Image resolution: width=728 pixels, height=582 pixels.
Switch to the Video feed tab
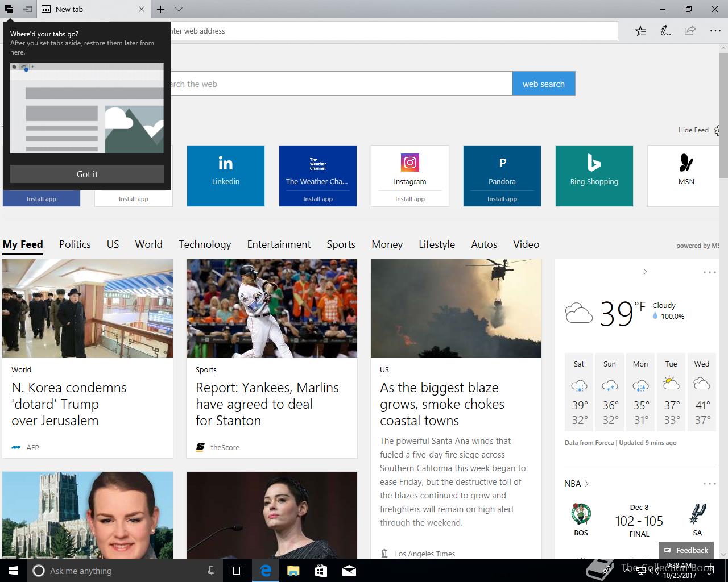pyautogui.click(x=526, y=244)
